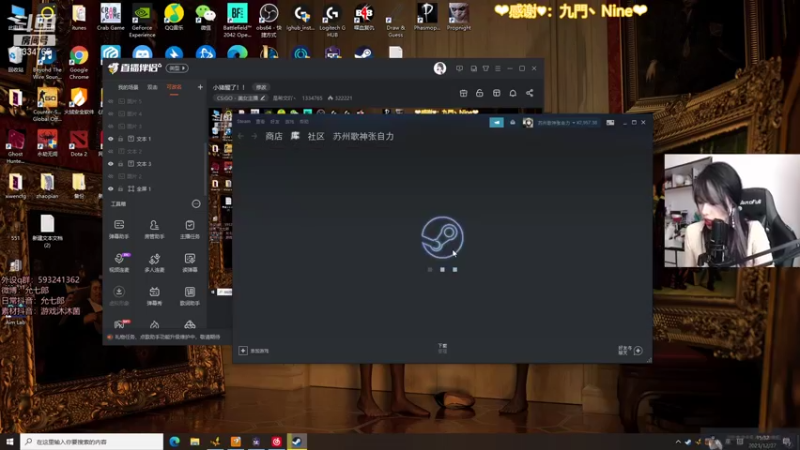Click Steam 添加游戏 button

(254, 351)
